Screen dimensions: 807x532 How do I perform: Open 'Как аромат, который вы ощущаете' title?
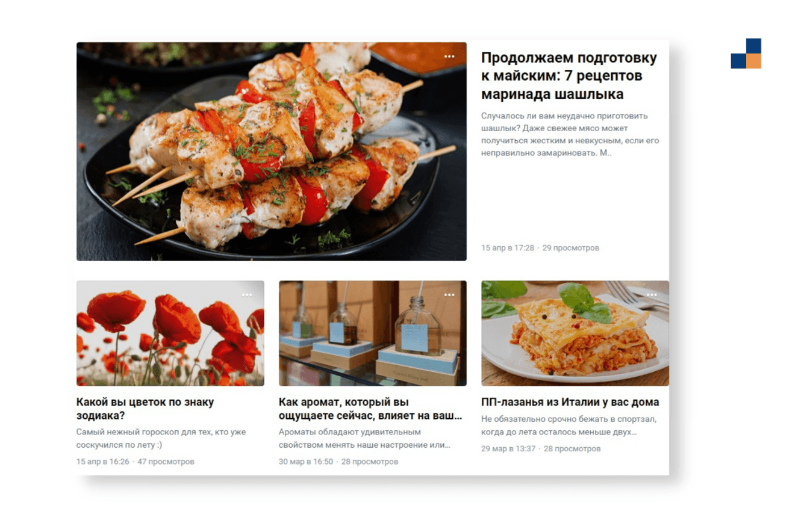tap(370, 409)
